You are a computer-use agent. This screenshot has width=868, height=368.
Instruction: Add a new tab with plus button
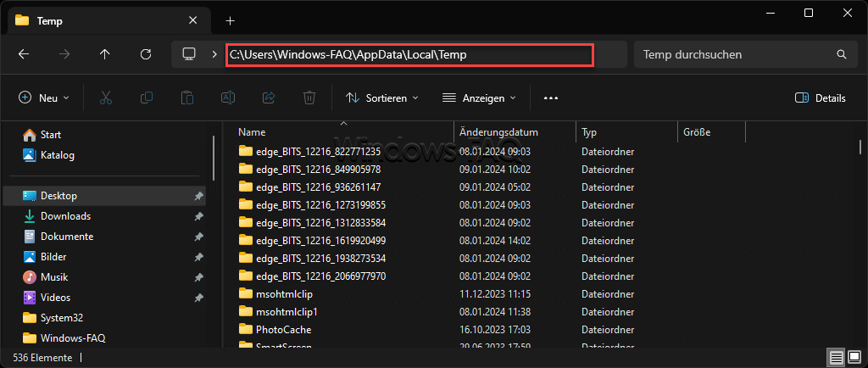click(x=230, y=20)
